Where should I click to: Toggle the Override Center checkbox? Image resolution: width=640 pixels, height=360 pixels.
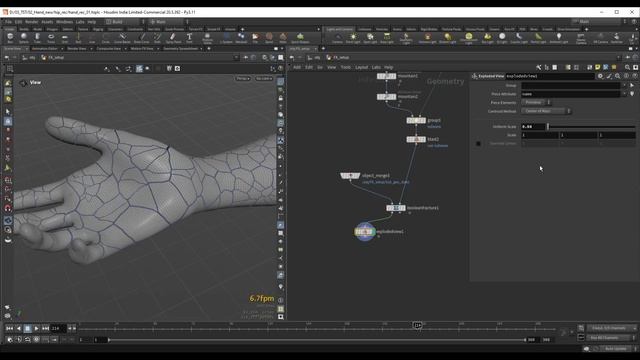point(478,144)
